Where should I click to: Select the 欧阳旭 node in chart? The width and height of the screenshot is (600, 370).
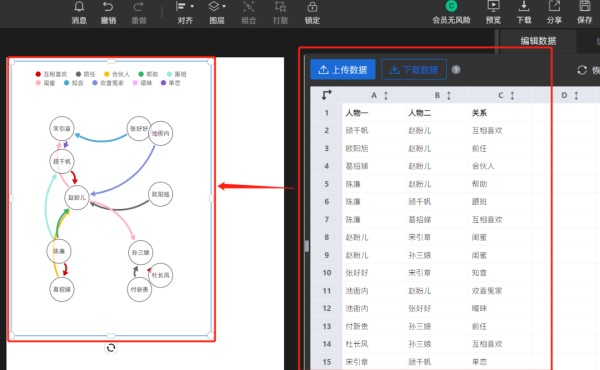click(x=160, y=194)
